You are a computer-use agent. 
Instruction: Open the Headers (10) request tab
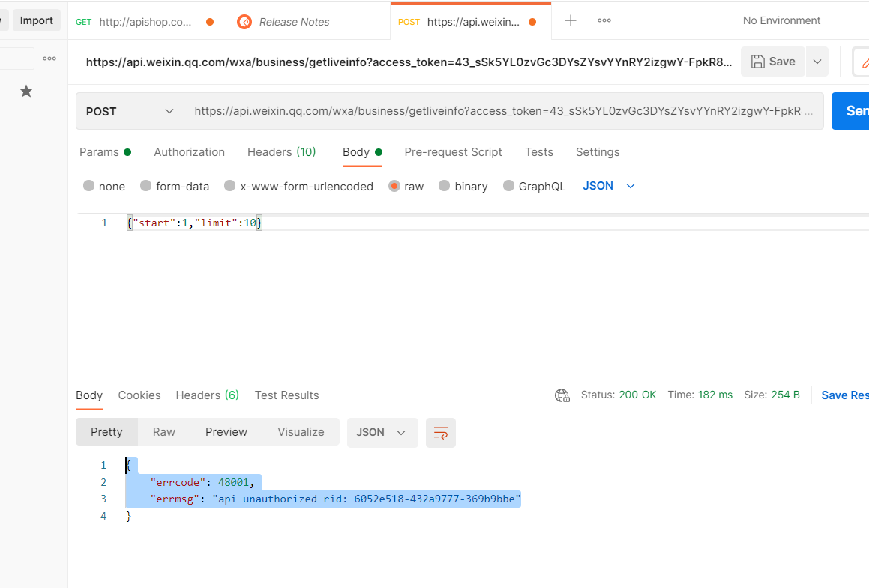281,152
